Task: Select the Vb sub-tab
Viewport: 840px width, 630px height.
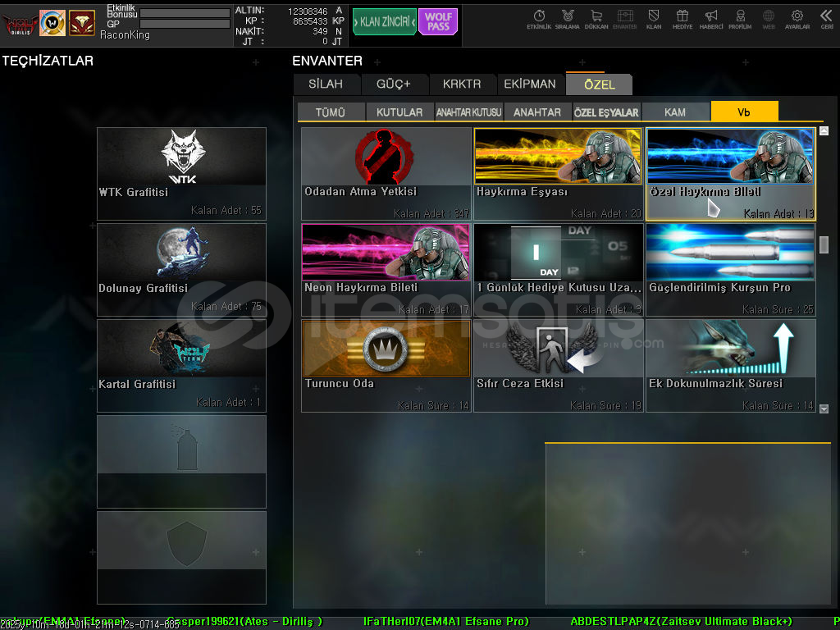Action: click(744, 112)
